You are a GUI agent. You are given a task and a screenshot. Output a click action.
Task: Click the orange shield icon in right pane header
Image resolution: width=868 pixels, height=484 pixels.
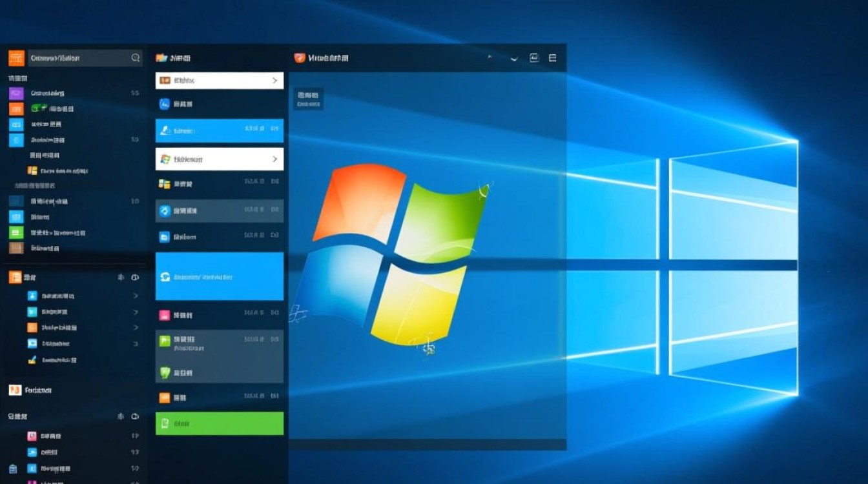299,58
